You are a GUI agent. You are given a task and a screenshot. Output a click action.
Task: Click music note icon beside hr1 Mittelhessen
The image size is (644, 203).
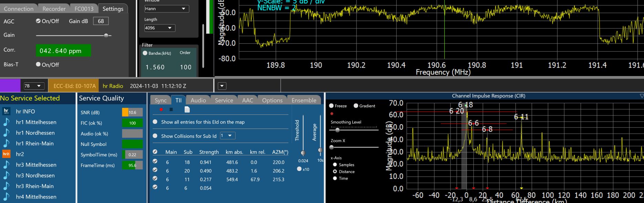tap(7, 122)
